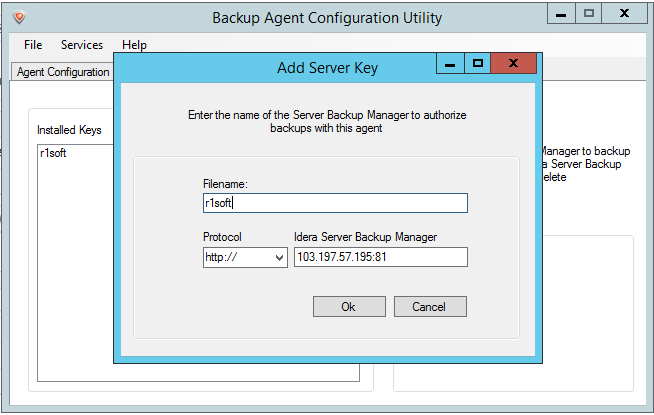Image resolution: width=654 pixels, height=415 pixels.
Task: Switch to the Agent Configuration tab
Action: tap(63, 72)
